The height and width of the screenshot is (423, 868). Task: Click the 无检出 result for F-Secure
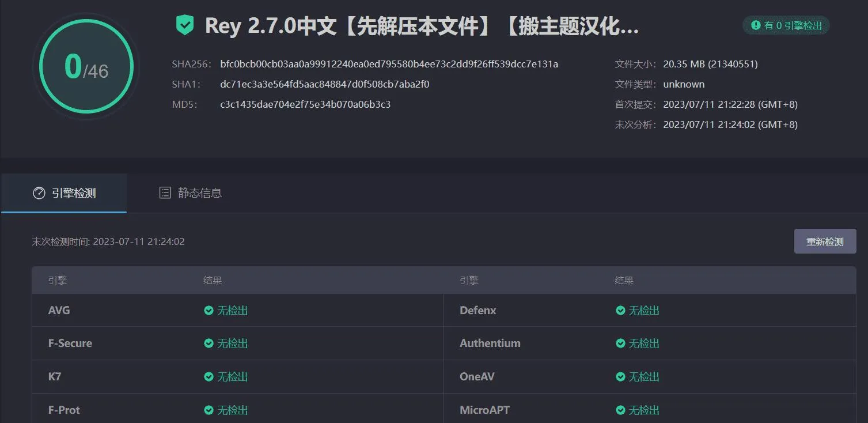(233, 343)
